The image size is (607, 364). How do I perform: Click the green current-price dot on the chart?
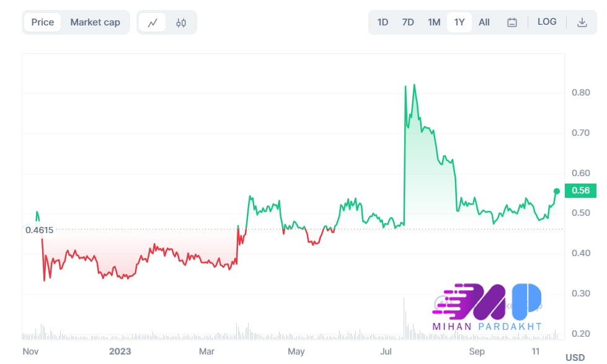click(556, 192)
